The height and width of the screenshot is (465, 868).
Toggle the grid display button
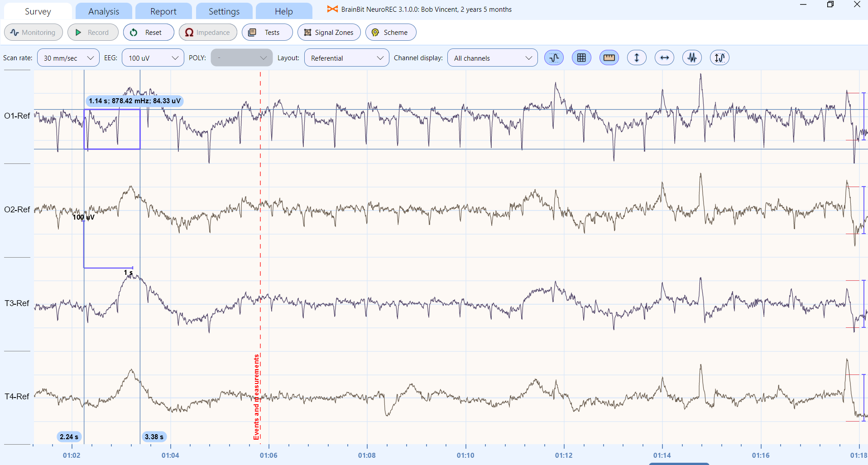(581, 58)
